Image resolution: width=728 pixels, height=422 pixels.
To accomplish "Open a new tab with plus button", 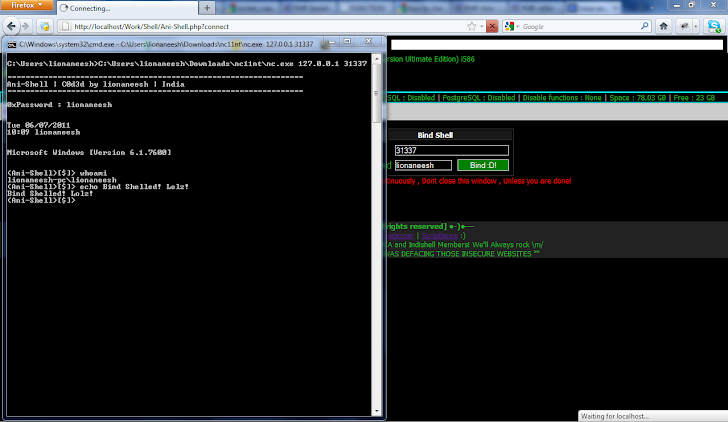I will pos(207,8).
